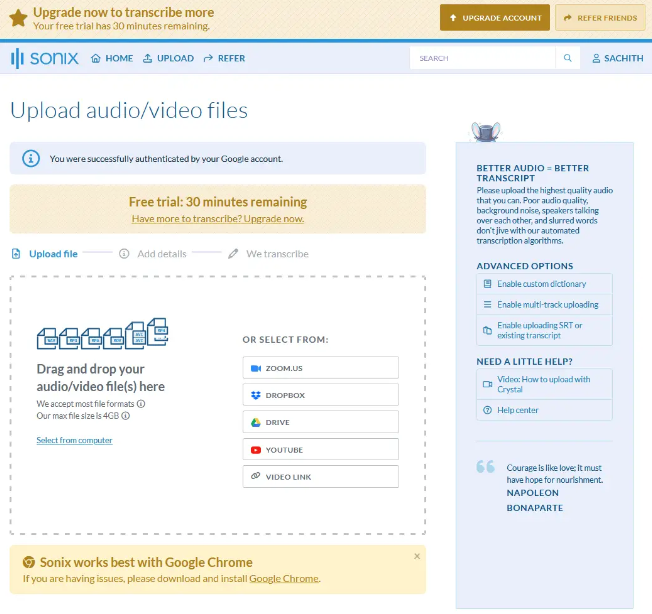The width and height of the screenshot is (652, 614).
Task: Click the file icons illustration in drop zone
Action: click(x=102, y=334)
